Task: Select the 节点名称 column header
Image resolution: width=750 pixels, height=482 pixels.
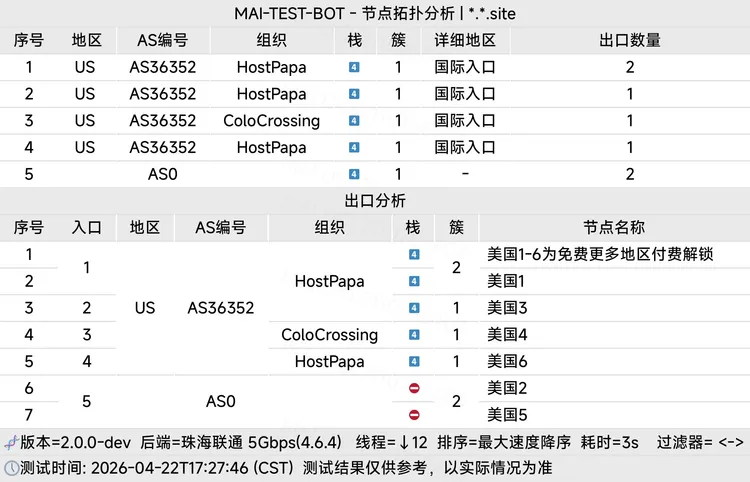Action: pos(614,228)
